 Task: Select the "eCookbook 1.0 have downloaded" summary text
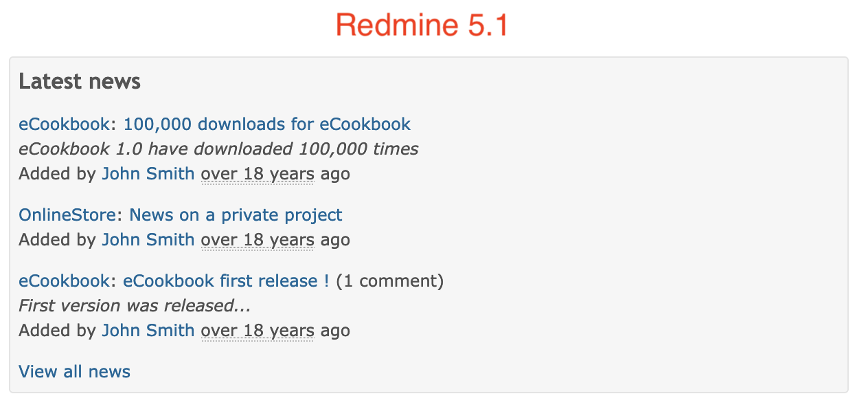click(x=218, y=149)
